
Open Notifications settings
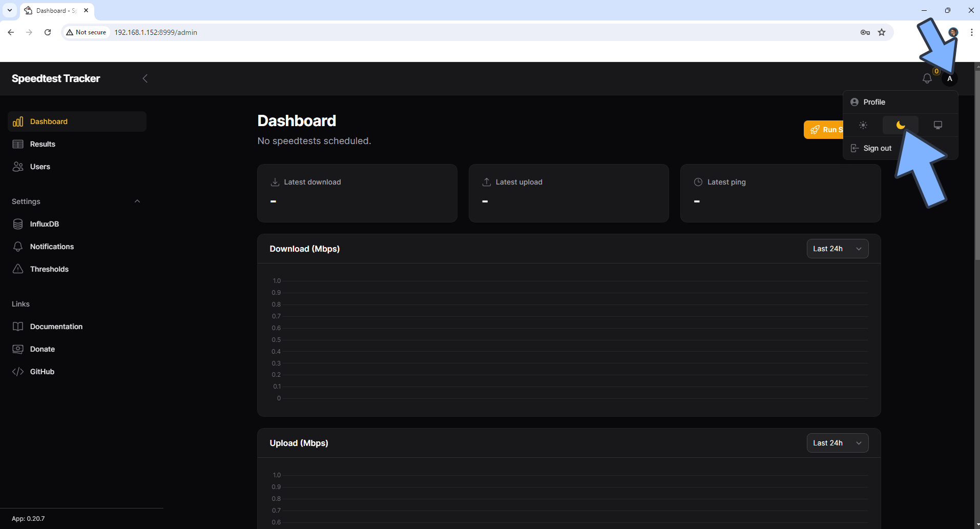tap(77, 247)
